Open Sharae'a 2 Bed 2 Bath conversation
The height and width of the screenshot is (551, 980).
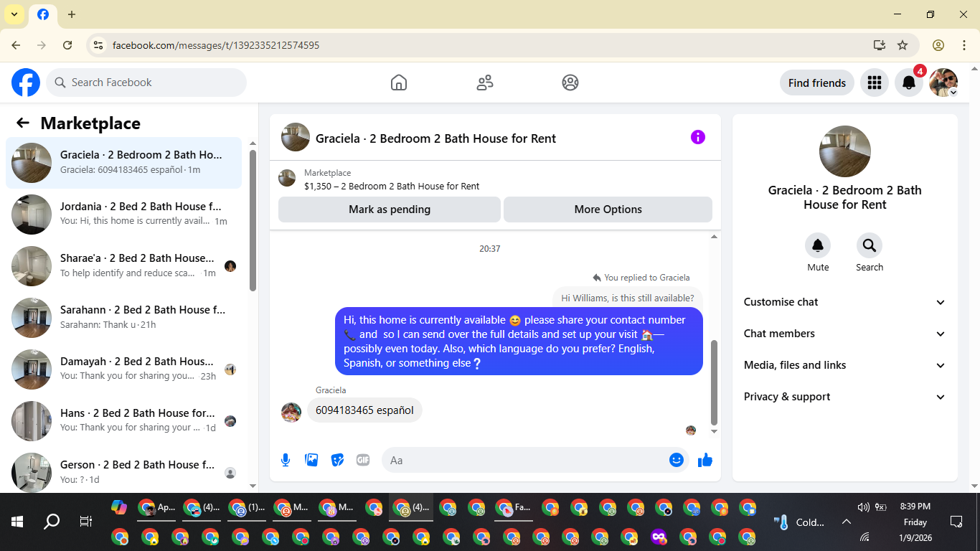click(124, 266)
